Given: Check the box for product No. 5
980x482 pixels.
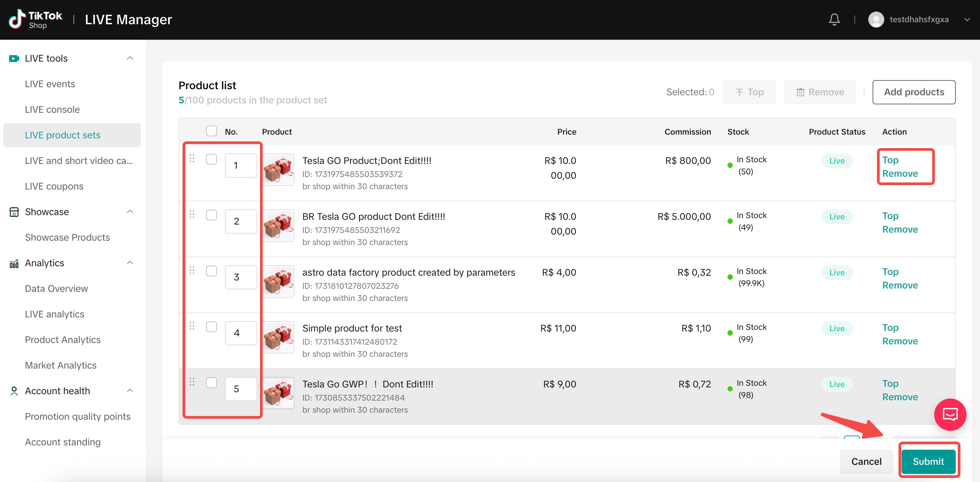Looking at the screenshot, I should (x=211, y=383).
